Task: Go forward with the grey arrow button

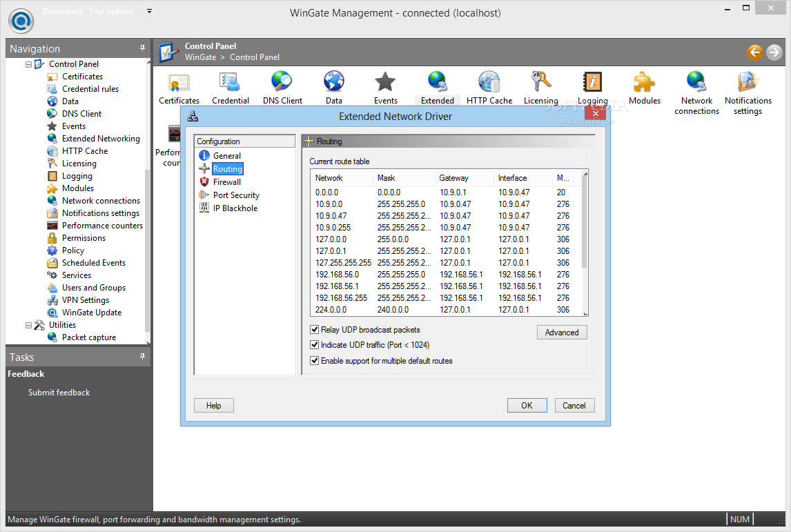Action: click(774, 52)
